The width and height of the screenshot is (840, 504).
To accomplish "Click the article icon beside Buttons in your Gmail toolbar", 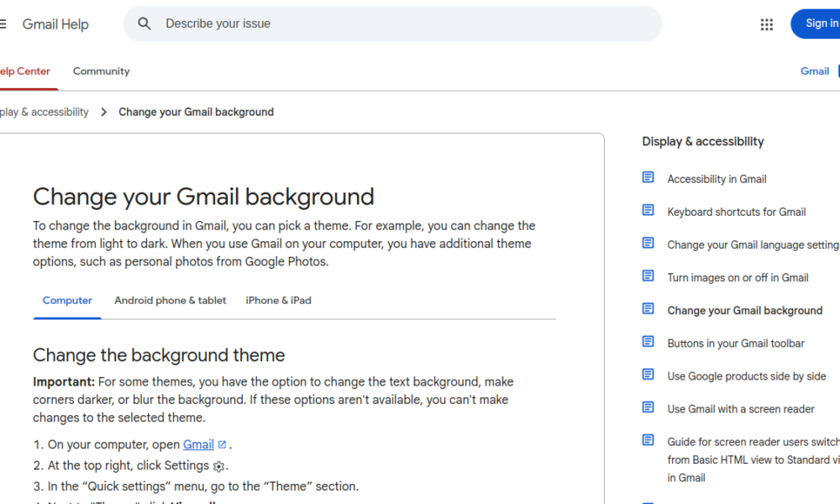I will (x=648, y=342).
